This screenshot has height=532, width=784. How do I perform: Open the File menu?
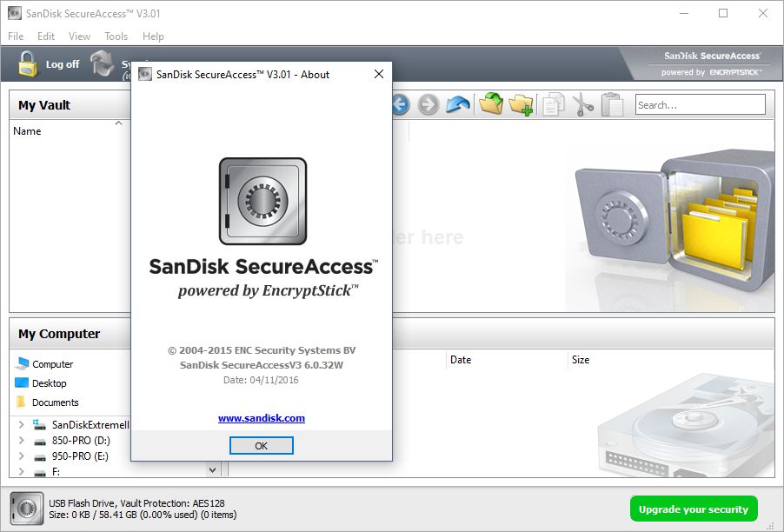coord(16,36)
